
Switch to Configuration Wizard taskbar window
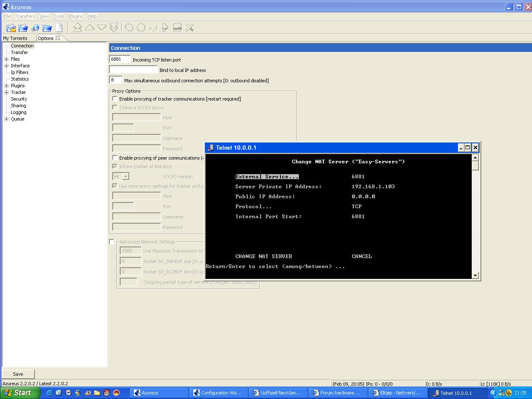pyautogui.click(x=219, y=393)
